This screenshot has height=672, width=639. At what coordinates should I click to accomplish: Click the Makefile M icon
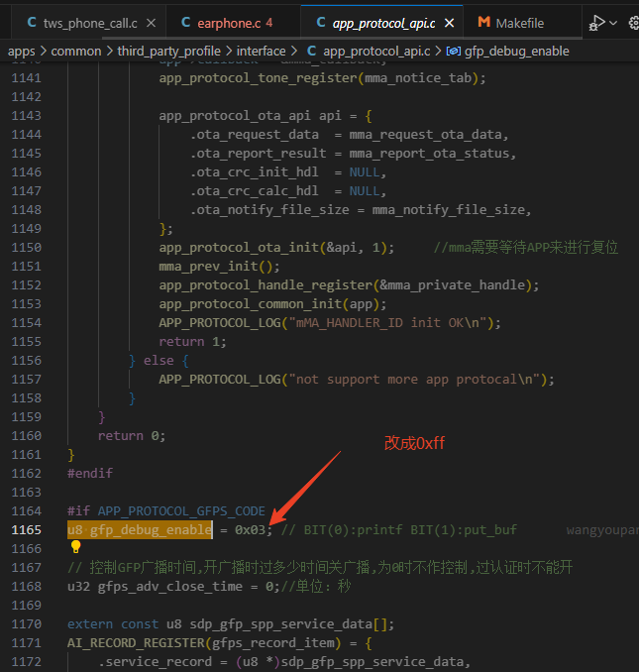[484, 22]
